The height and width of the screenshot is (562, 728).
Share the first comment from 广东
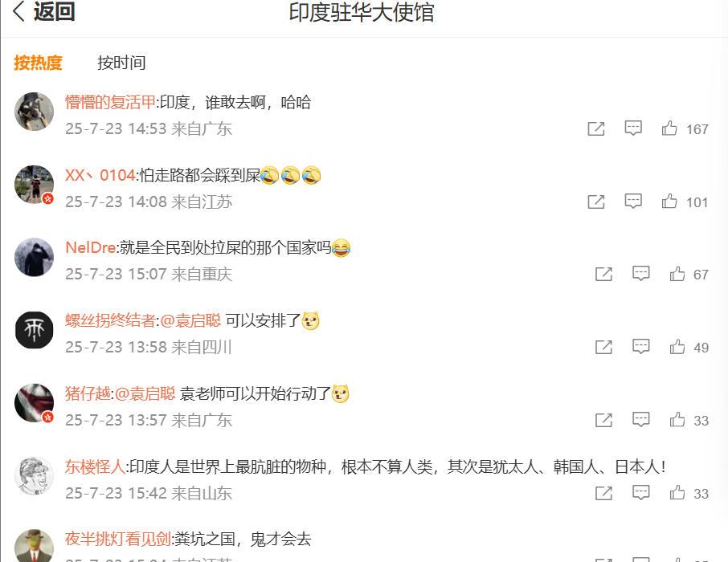point(596,128)
